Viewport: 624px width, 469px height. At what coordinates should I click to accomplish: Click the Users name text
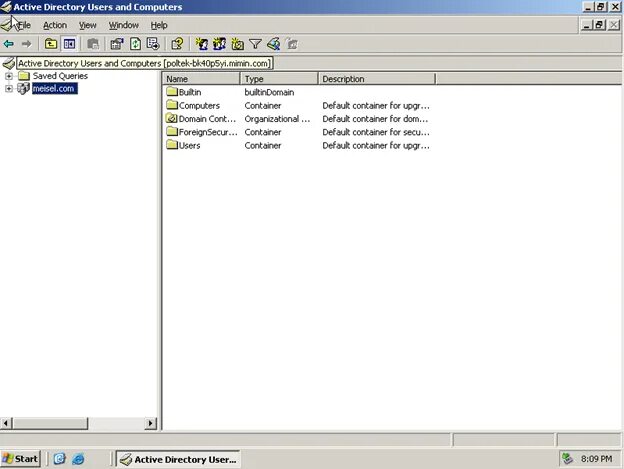pyautogui.click(x=189, y=146)
